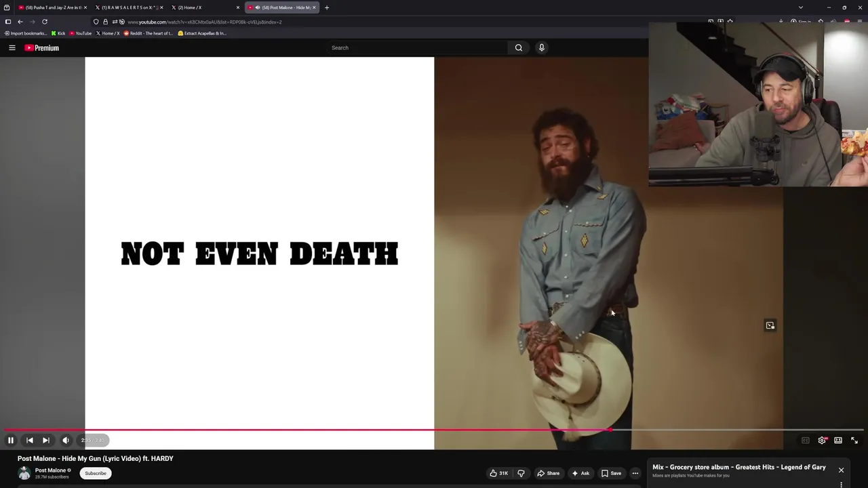Close the Post Malone tab
The width and height of the screenshot is (868, 488).
click(314, 7)
